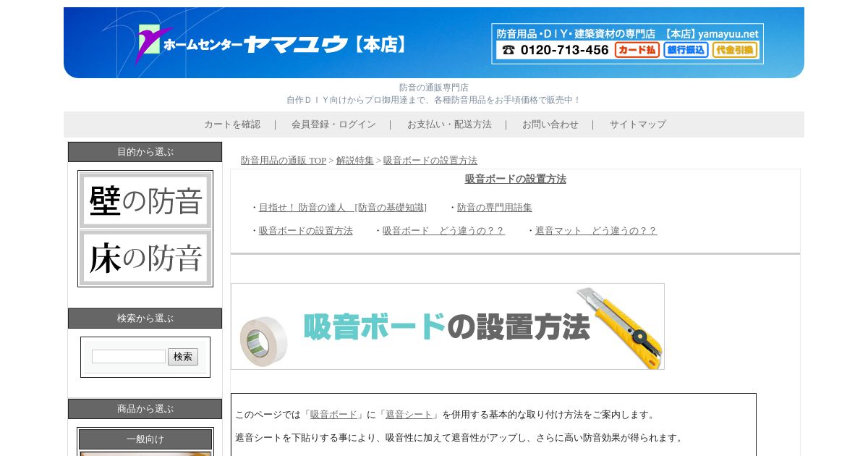Open お支払い・配送方法 menu item
The image size is (868, 456).
tap(449, 124)
